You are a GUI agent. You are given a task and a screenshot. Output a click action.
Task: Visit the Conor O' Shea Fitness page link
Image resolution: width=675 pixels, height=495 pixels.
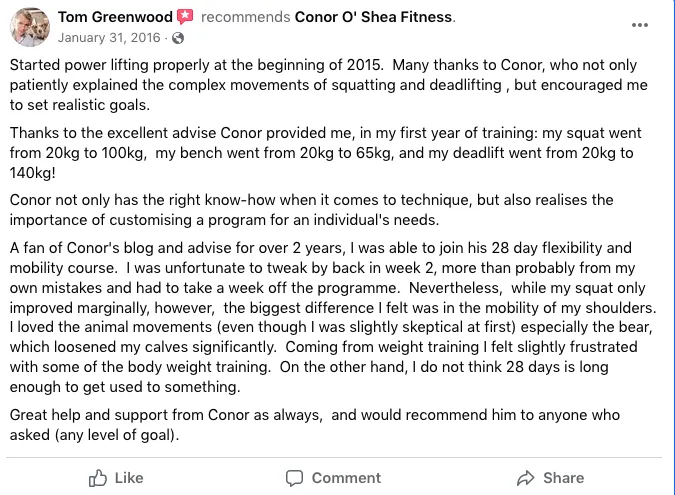[x=373, y=17]
